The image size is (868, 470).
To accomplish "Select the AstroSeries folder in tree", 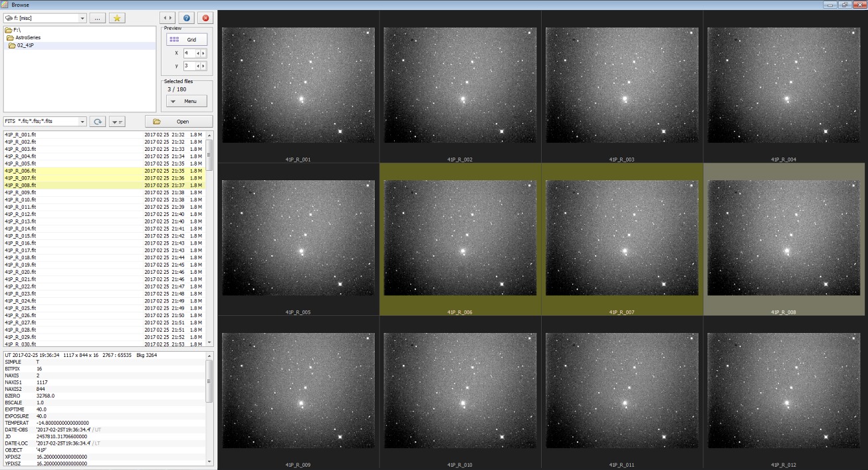I will click(x=28, y=38).
